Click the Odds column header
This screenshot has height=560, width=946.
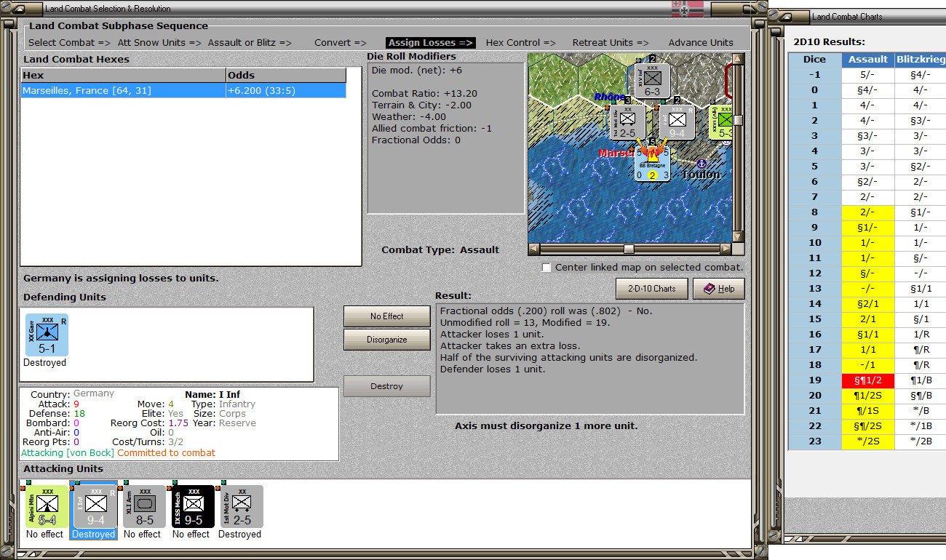coord(286,75)
